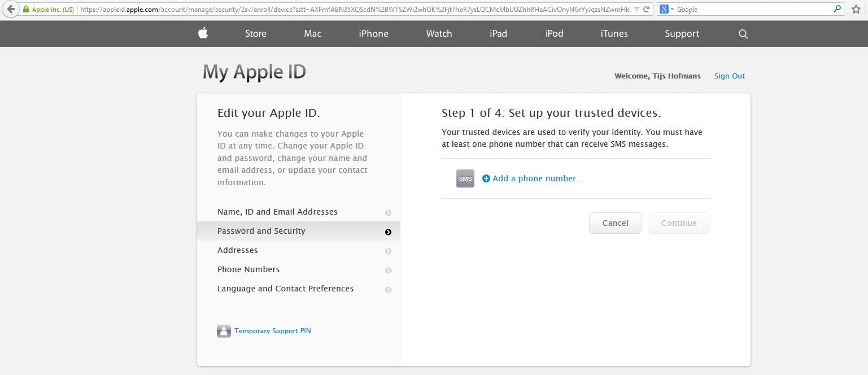Click the Cancel button
This screenshot has width=868, height=375.
pos(615,223)
